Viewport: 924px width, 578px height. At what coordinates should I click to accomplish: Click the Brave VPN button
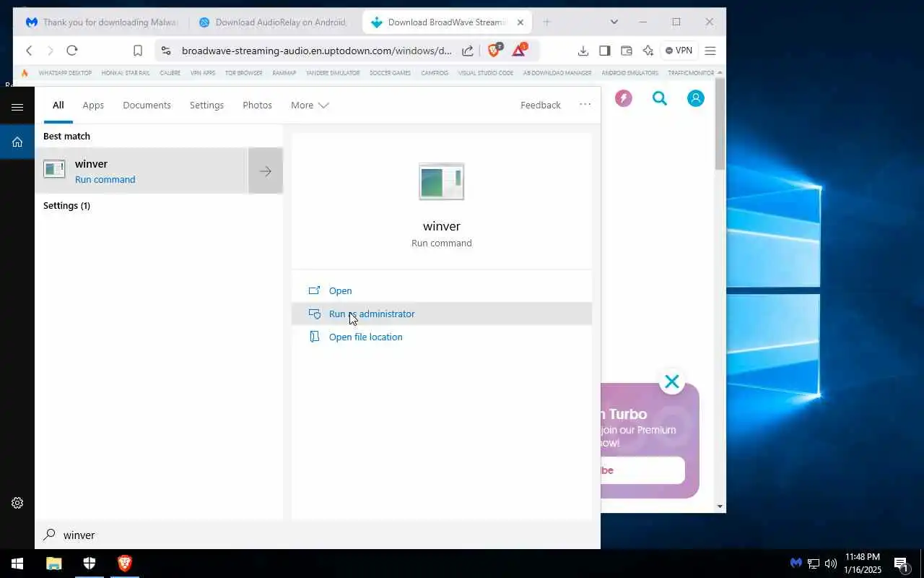tap(679, 51)
